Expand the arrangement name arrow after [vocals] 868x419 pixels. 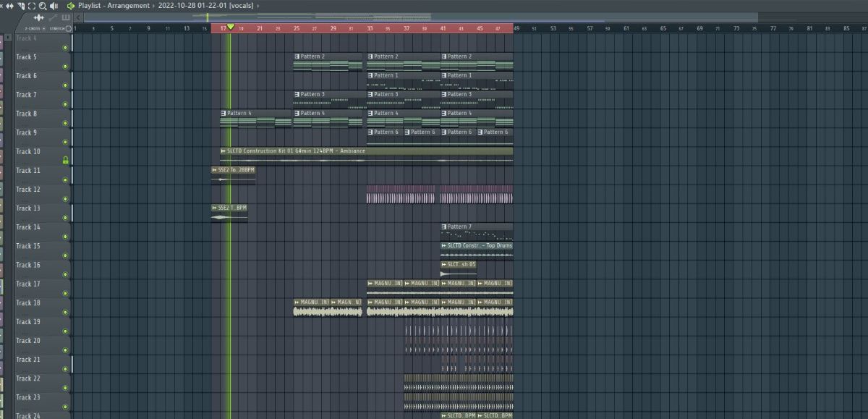(258, 6)
